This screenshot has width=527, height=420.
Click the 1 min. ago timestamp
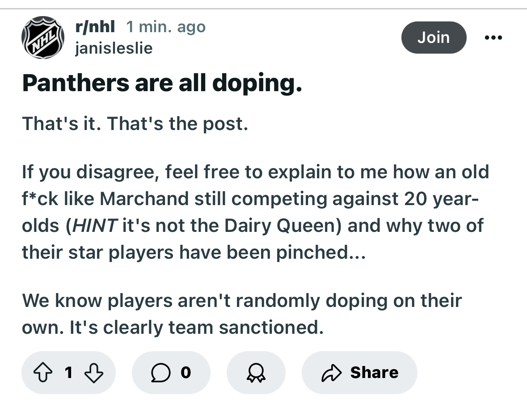click(166, 27)
